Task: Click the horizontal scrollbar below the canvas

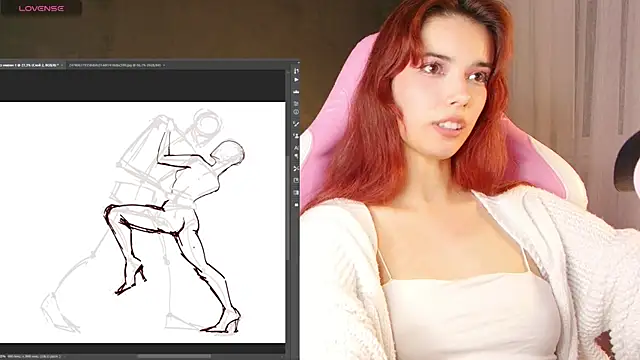Action: point(174,356)
